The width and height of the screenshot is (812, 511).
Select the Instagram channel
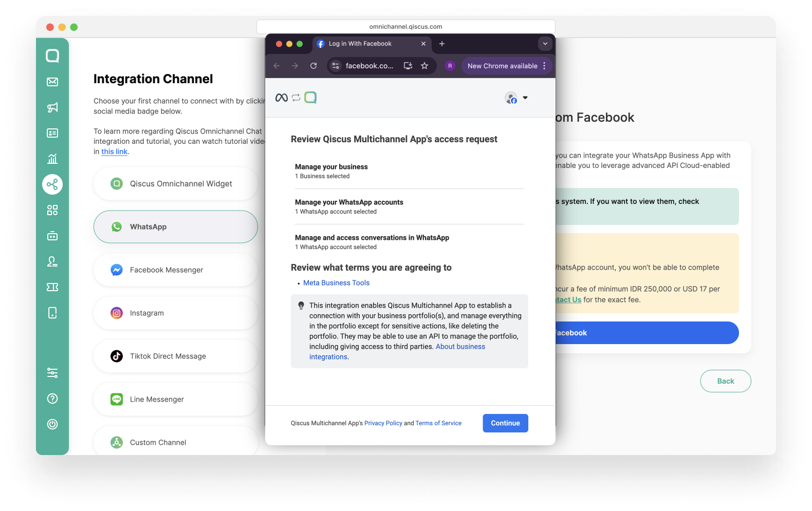pos(176,313)
